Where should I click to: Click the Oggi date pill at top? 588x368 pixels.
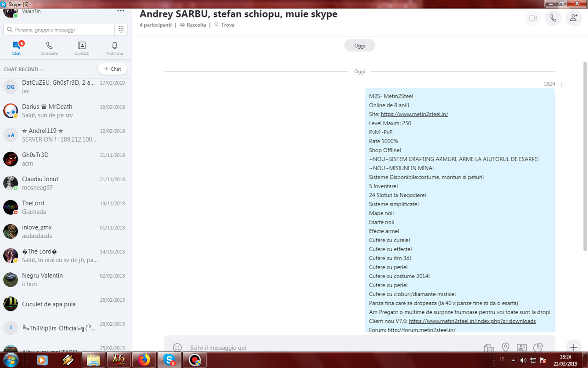click(x=360, y=46)
